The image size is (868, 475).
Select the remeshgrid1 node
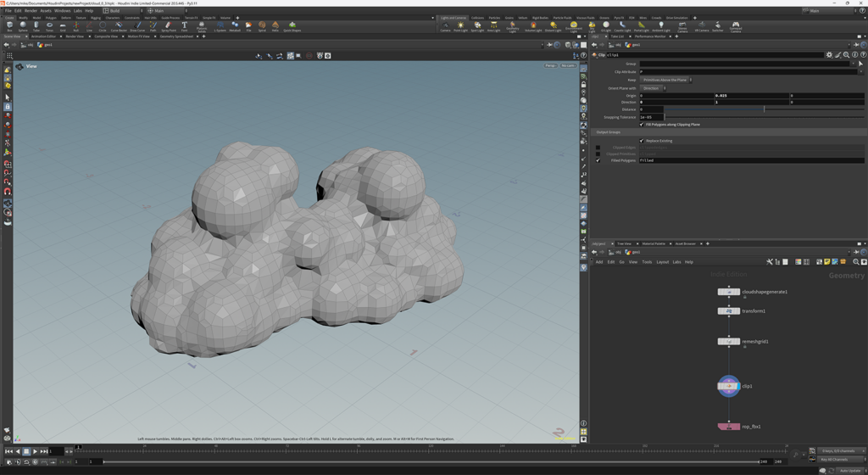coord(728,342)
